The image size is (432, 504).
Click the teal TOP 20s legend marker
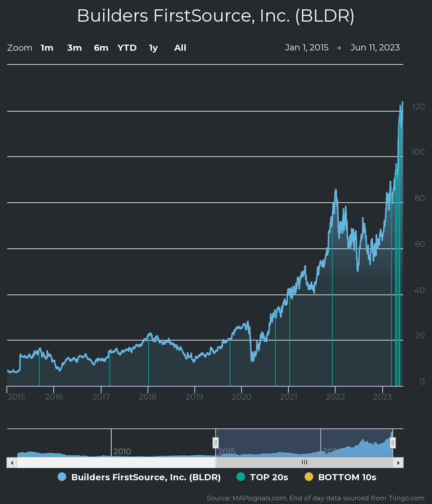point(240,477)
